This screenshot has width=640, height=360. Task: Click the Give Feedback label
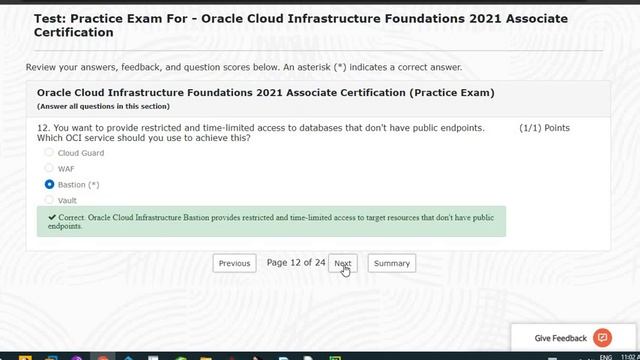coord(560,338)
